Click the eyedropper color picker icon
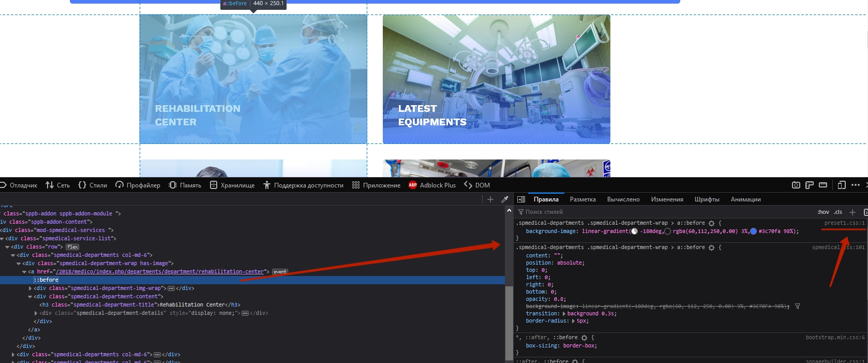 point(505,199)
